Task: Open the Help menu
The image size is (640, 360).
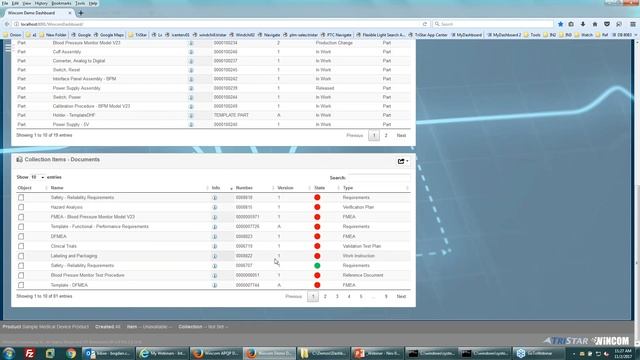Action: click(x=93, y=3)
